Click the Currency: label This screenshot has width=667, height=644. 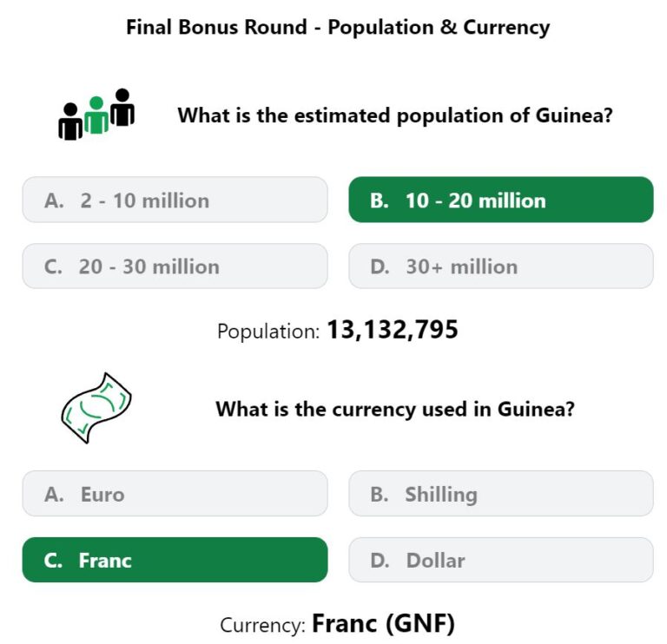coord(262,625)
